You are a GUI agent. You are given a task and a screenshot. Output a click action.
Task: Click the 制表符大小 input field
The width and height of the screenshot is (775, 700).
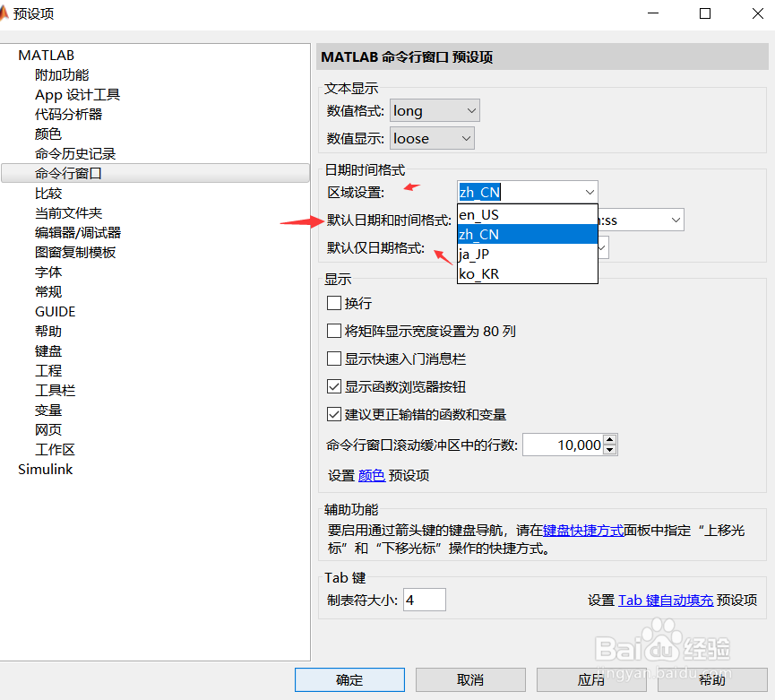[425, 600]
